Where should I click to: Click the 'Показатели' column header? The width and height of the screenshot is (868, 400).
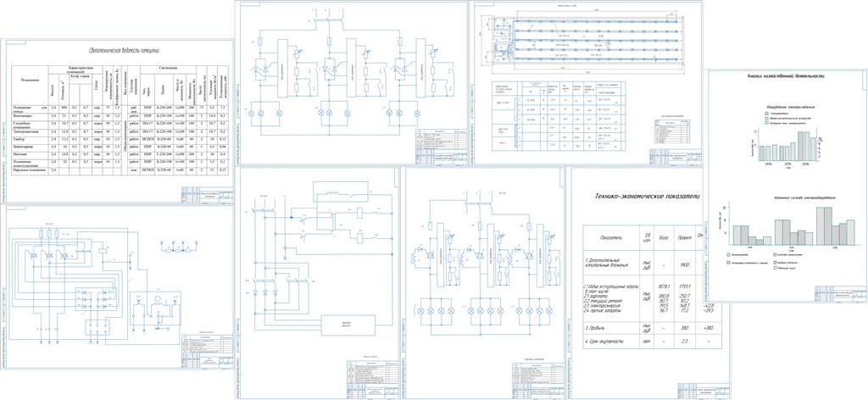(x=611, y=236)
